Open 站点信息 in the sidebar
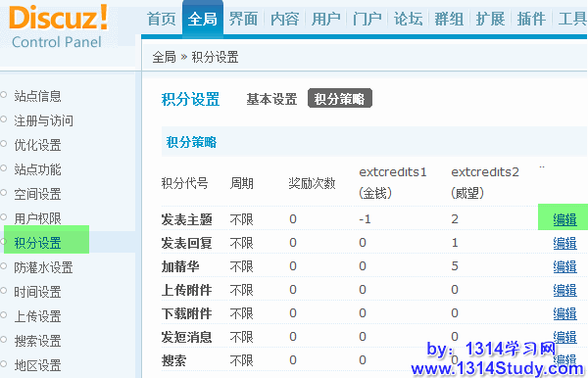 (x=37, y=96)
